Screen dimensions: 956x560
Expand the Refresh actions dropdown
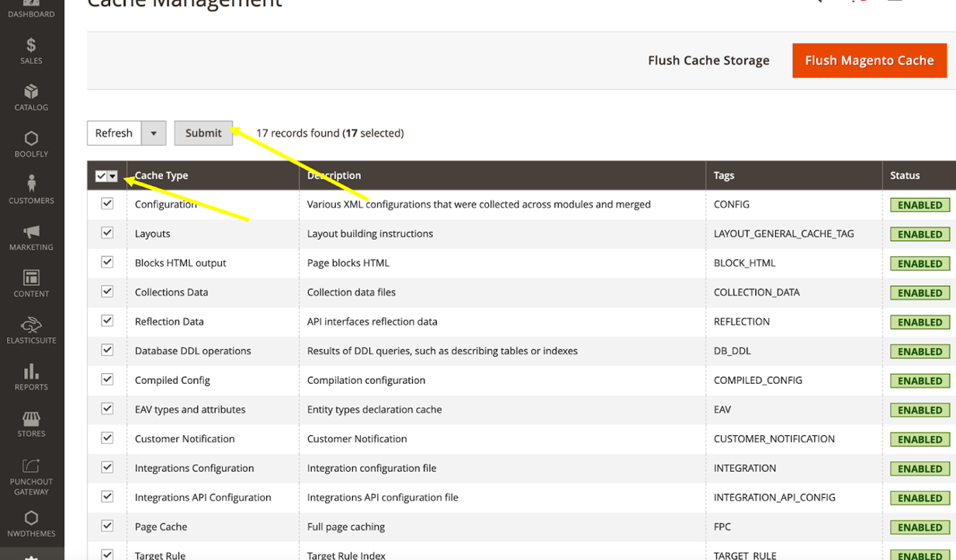(x=153, y=133)
